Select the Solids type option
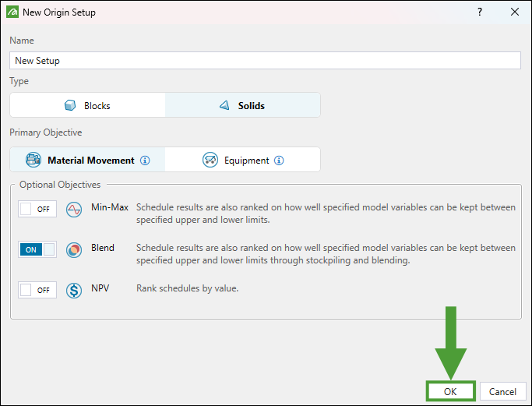The image size is (532, 406). coord(242,105)
